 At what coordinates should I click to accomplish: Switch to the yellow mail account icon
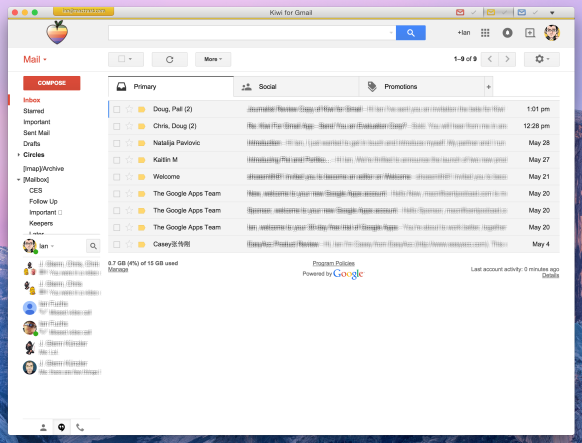pyautogui.click(x=491, y=12)
